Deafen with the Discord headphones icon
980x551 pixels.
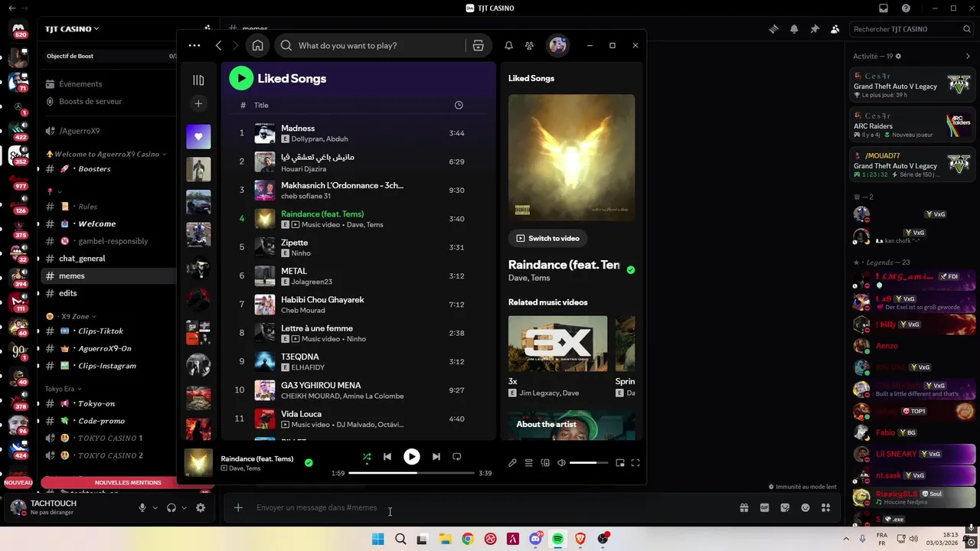tap(171, 507)
